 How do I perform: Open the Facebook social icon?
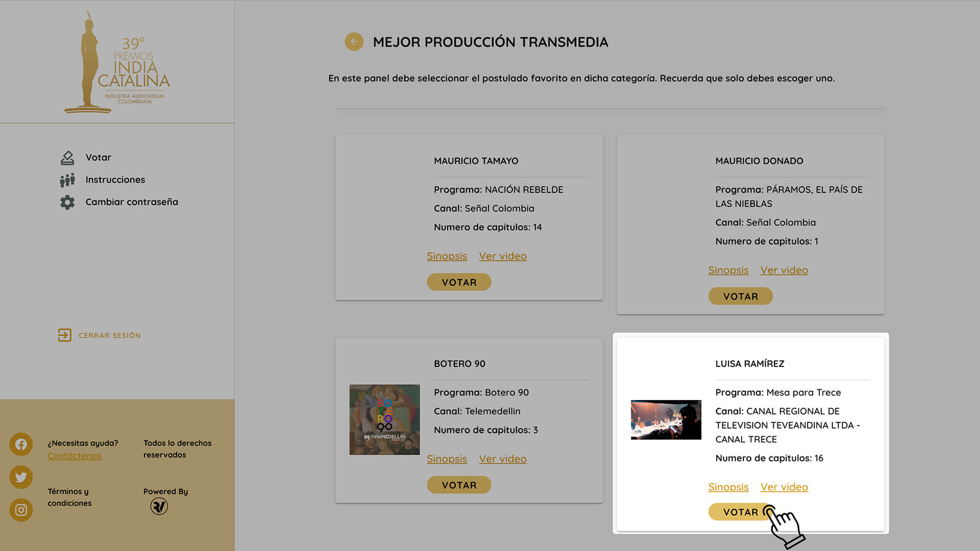coord(21,444)
